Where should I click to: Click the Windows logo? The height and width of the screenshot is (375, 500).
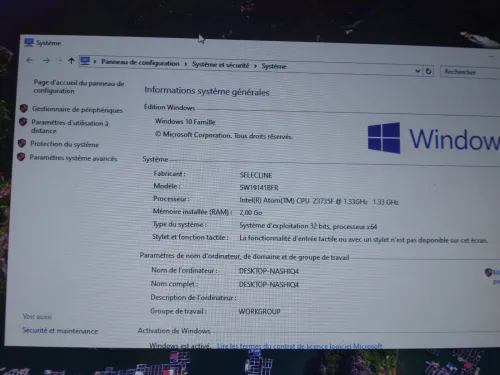point(384,138)
